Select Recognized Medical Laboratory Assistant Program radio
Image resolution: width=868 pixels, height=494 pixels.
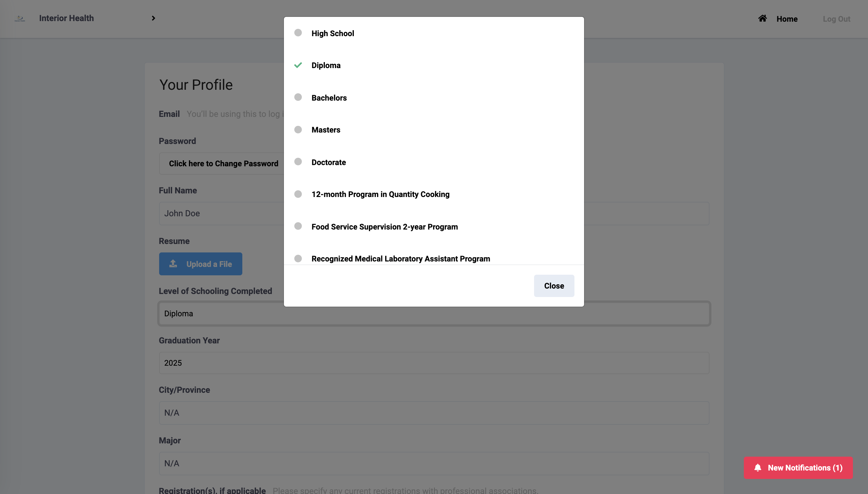point(298,258)
